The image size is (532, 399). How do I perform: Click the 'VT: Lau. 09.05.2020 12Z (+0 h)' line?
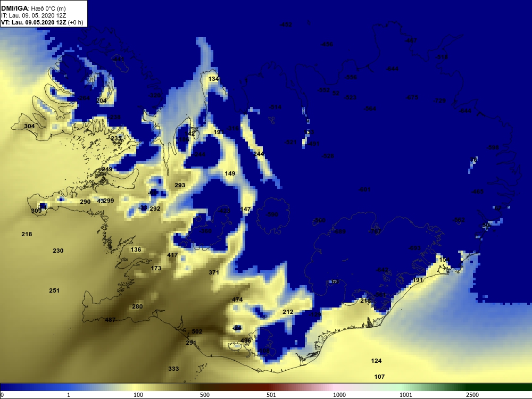coord(42,22)
